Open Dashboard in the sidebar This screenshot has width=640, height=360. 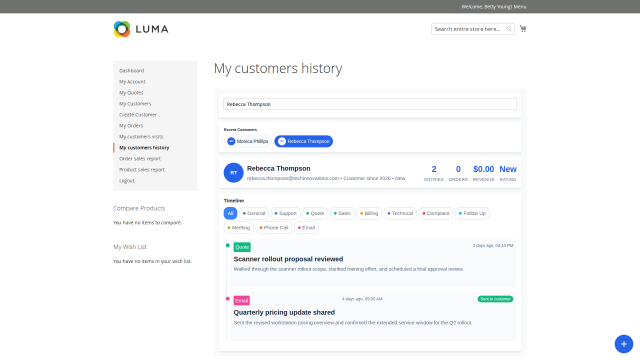(131, 71)
